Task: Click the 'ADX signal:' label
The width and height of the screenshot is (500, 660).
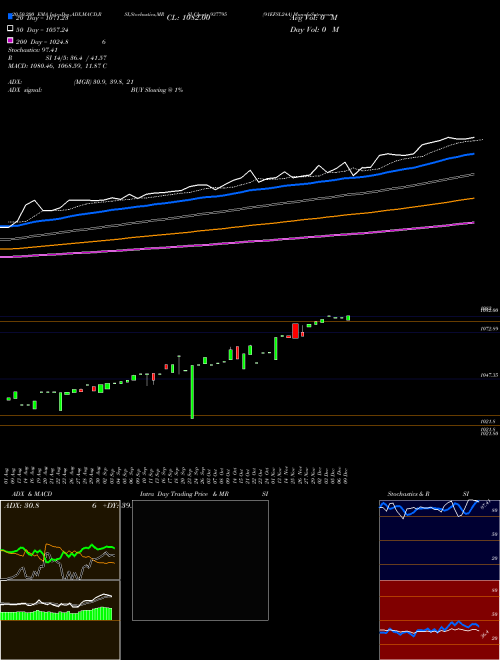Action: point(25,90)
